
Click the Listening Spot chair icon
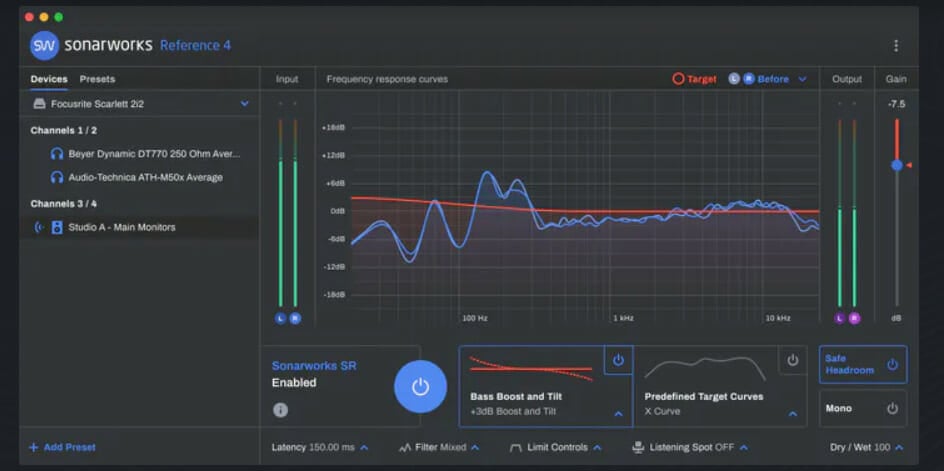tap(638, 448)
